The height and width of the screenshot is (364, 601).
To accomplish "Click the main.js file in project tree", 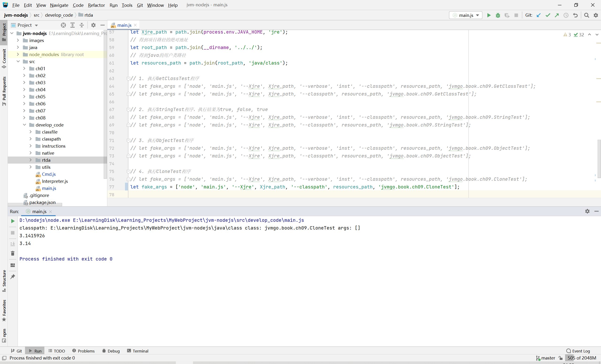I will (49, 188).
